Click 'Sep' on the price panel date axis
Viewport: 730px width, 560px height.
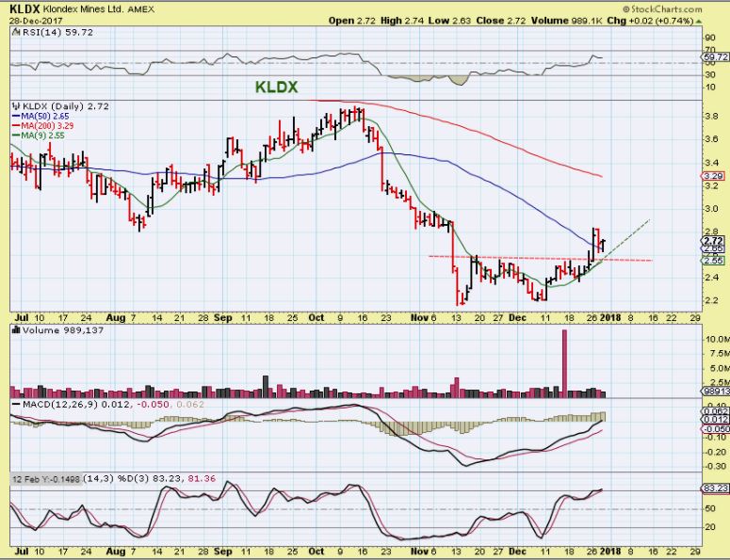[x=223, y=318]
